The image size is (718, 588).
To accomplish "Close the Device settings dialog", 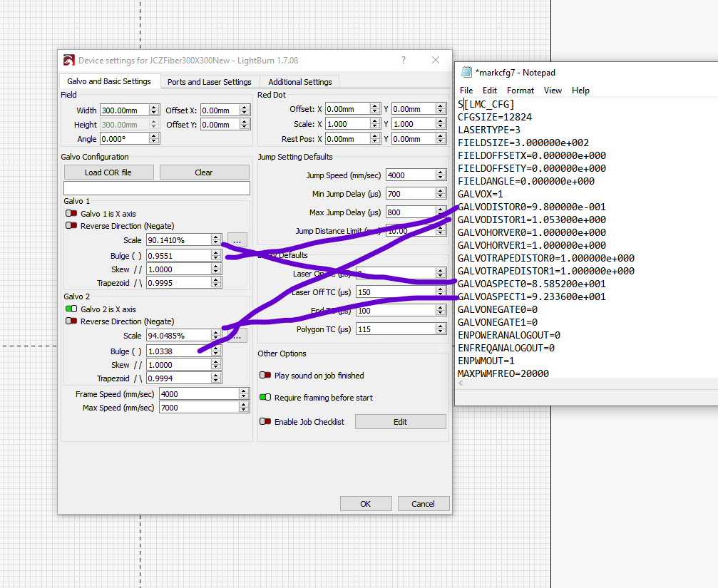I will coord(436,60).
